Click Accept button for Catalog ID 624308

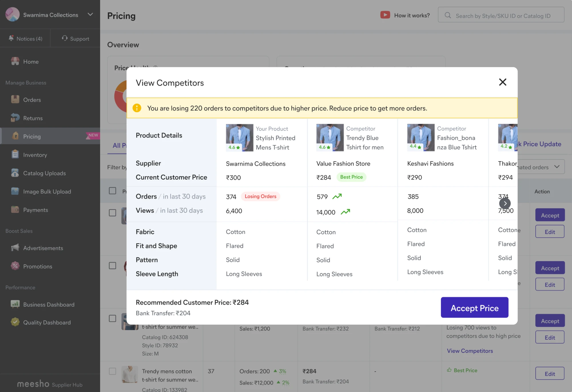(550, 321)
